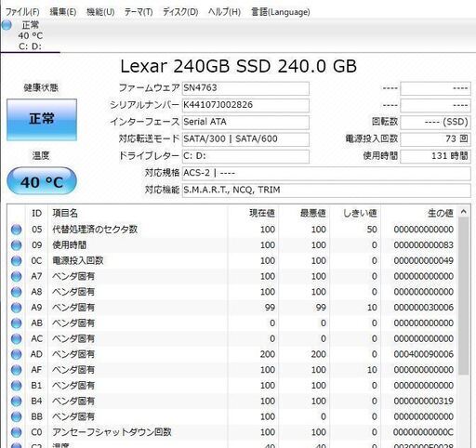This screenshot has height=448, width=476.
Task: Select the 電源投入回数 attribute row name
Action: (77, 261)
